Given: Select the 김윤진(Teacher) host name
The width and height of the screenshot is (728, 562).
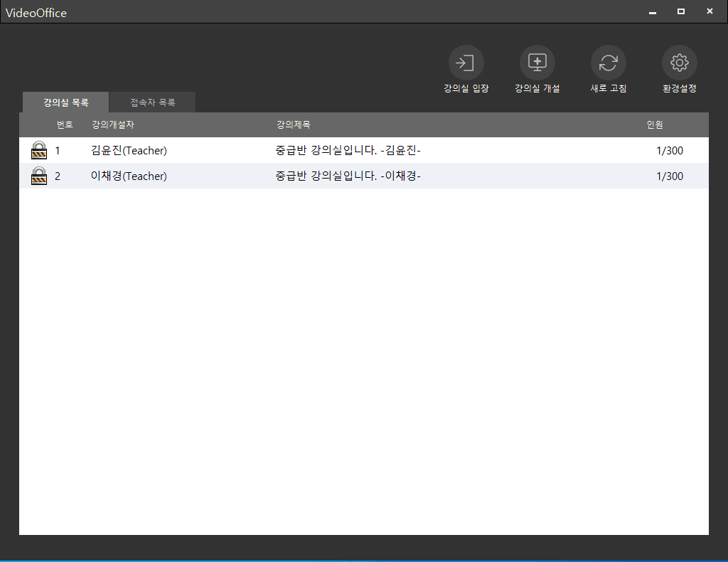Looking at the screenshot, I should coord(129,151).
